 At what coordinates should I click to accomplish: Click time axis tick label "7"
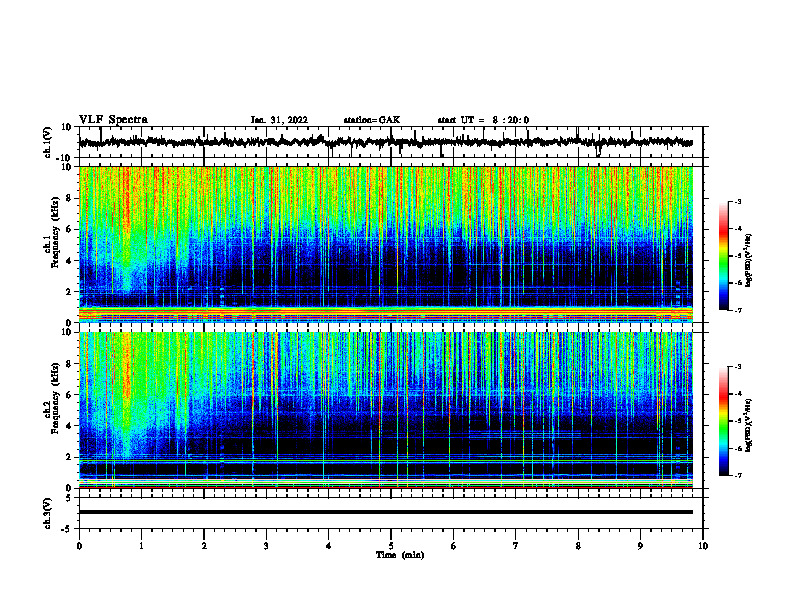tap(516, 546)
